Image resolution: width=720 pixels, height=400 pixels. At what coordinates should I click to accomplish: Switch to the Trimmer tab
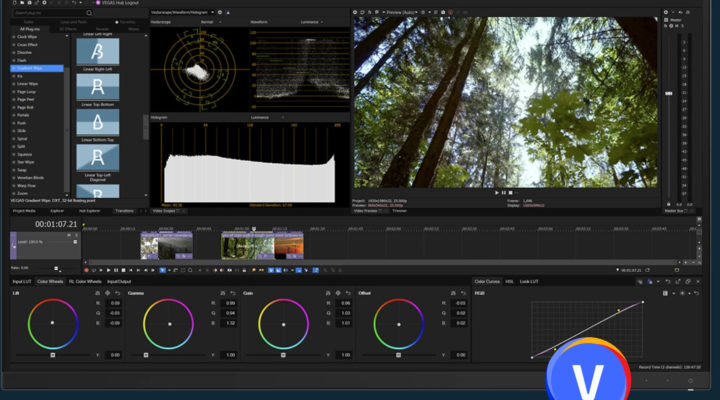pyautogui.click(x=399, y=211)
